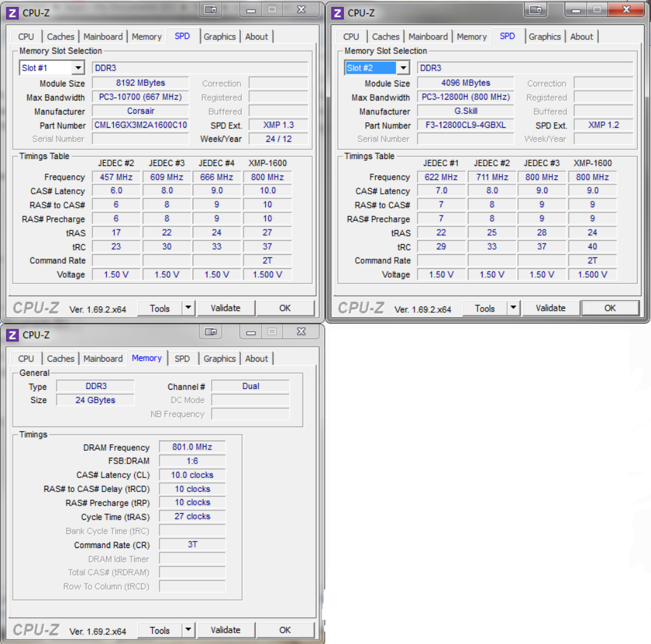Screen dimensions: 651x644
Task: Click Command Rate value 3T
Action: tap(192, 544)
